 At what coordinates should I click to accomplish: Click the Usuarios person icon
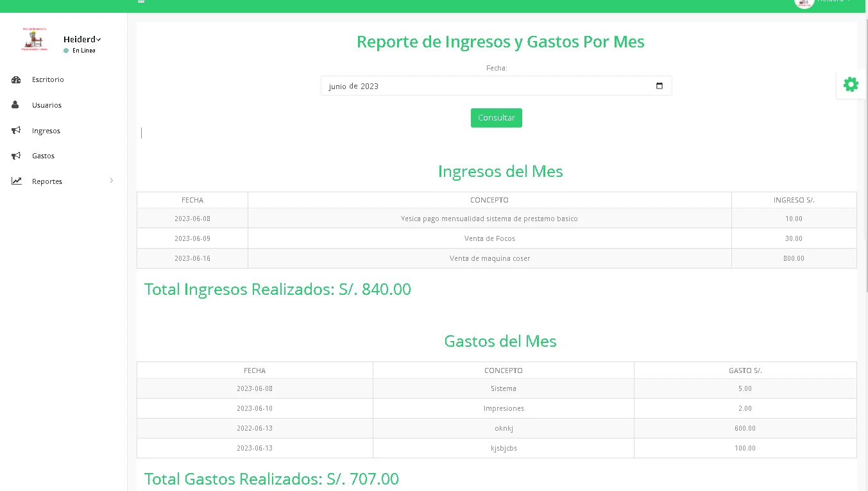[x=16, y=105]
